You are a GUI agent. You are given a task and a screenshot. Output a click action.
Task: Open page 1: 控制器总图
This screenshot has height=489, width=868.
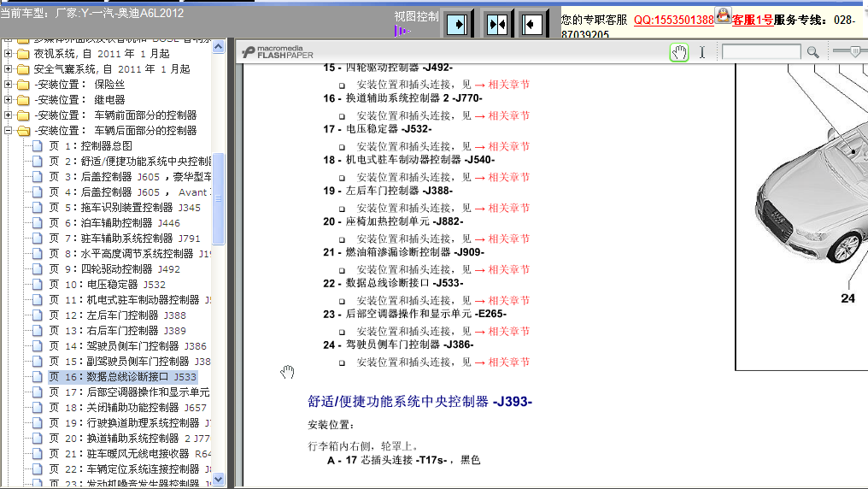click(91, 145)
